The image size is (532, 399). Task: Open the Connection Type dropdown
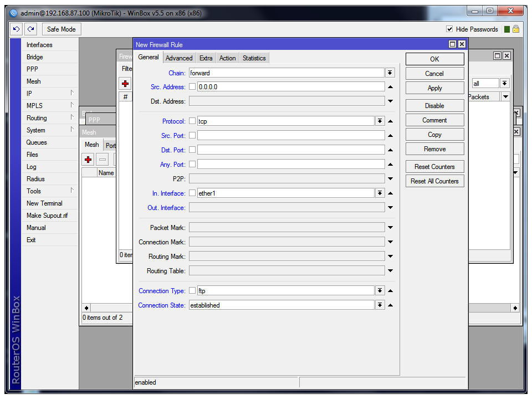click(380, 291)
